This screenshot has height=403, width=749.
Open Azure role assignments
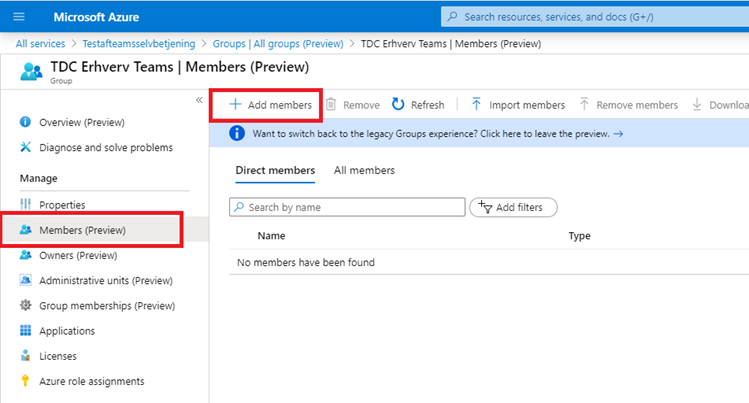(x=92, y=382)
